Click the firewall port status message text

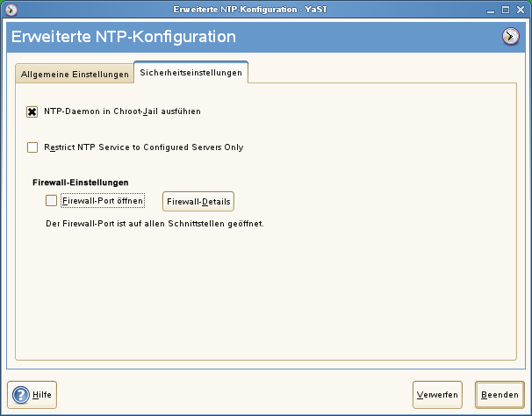pyautogui.click(x=155, y=224)
